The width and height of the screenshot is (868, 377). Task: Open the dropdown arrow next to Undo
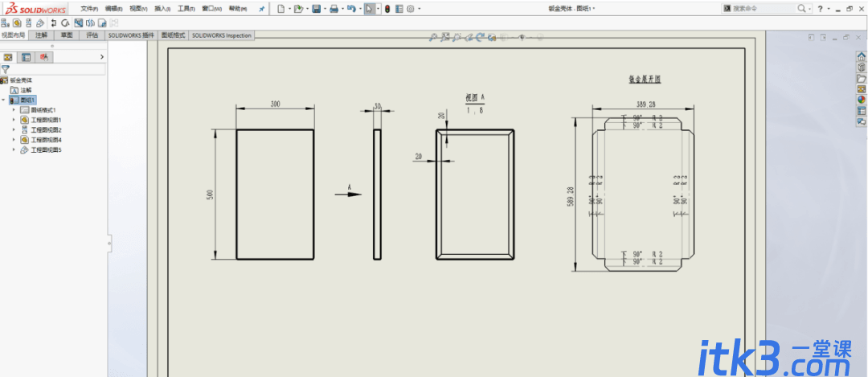click(360, 10)
